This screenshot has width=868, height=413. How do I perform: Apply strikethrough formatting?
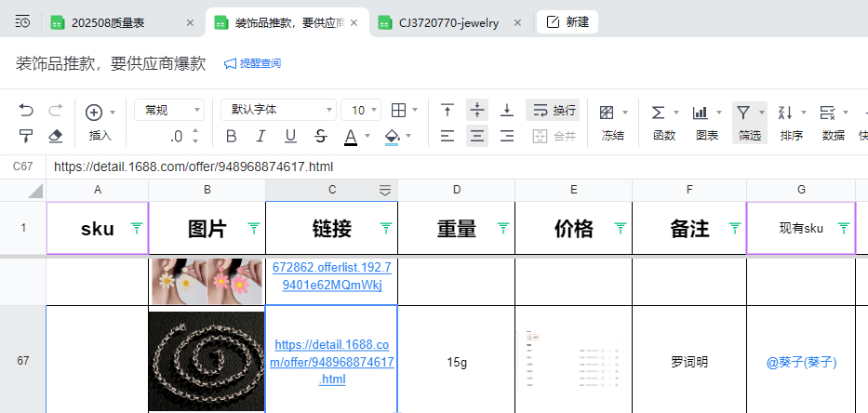click(320, 137)
